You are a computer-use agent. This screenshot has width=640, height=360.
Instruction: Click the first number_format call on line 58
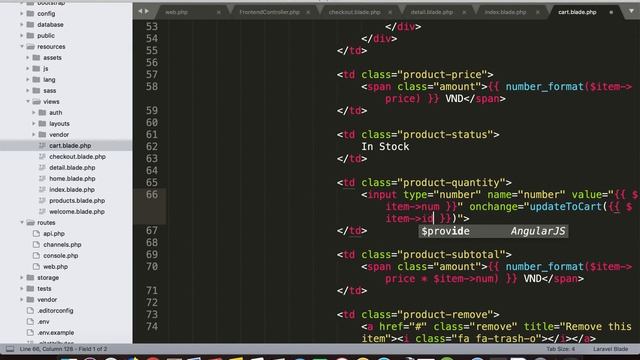click(544, 87)
